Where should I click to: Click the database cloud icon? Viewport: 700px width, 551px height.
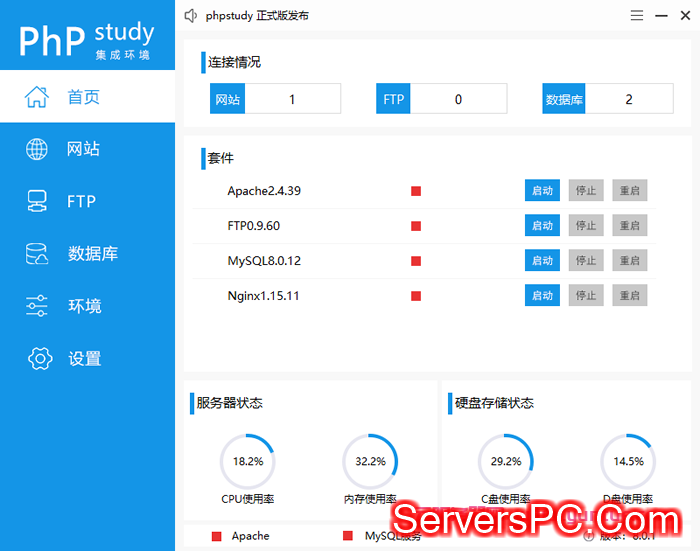click(x=37, y=254)
